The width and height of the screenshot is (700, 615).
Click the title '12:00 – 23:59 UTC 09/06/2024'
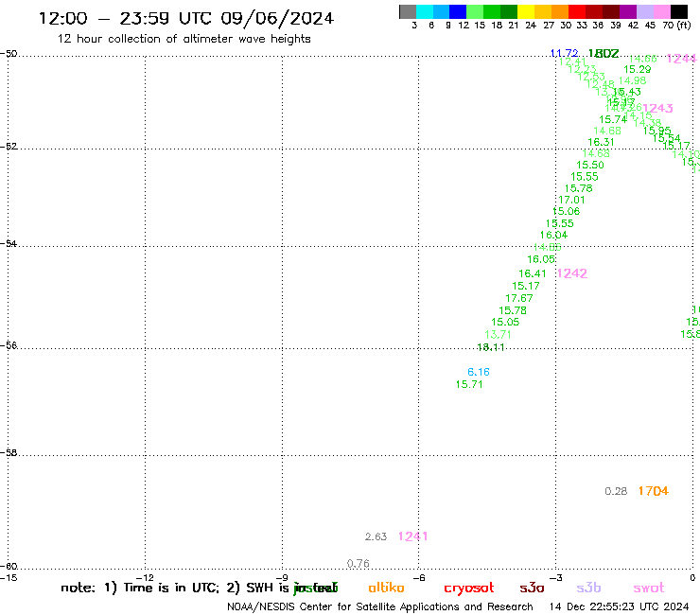pyautogui.click(x=186, y=18)
